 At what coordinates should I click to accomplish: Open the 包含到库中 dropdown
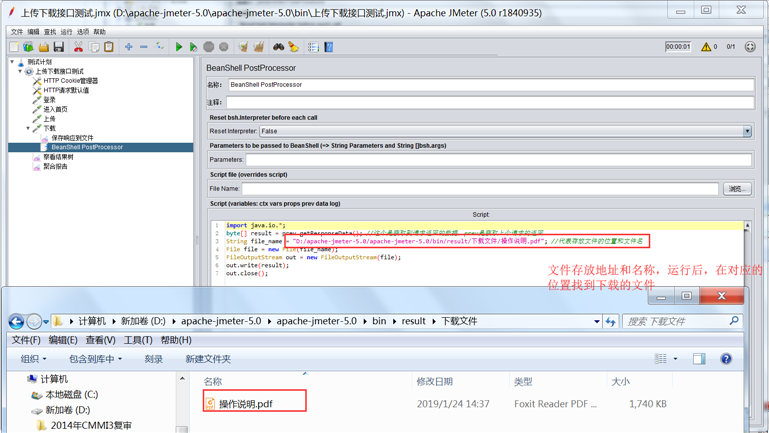(x=95, y=359)
